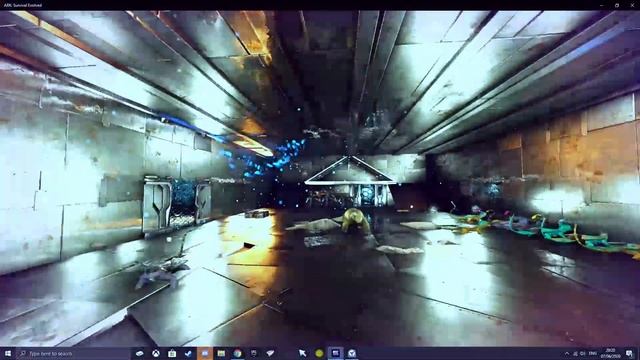
Task: Open the yellow-green circle taskbar app
Action: (319, 353)
